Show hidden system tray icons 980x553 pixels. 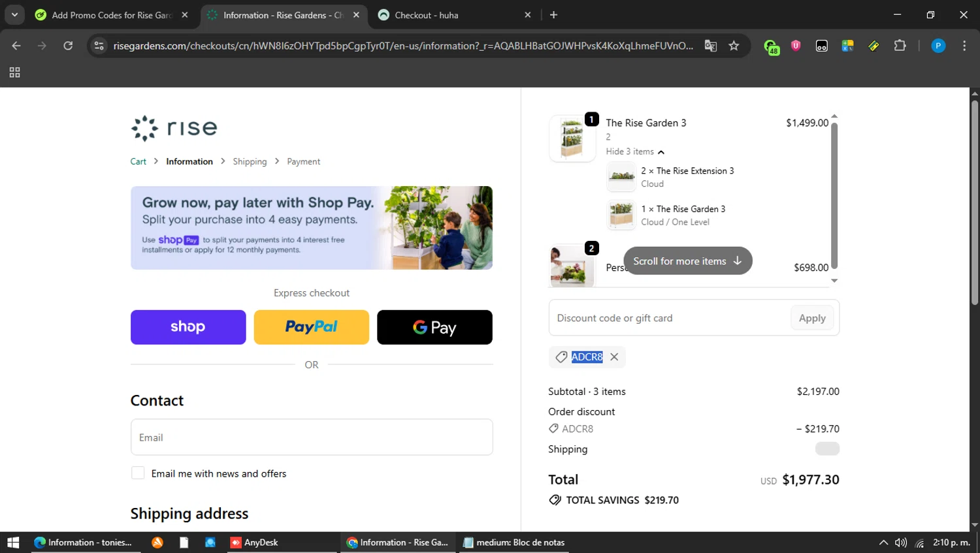[x=883, y=543]
